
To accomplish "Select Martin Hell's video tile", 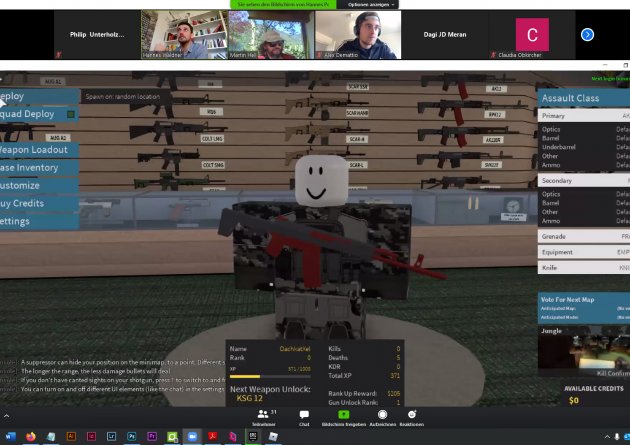I will (271, 35).
